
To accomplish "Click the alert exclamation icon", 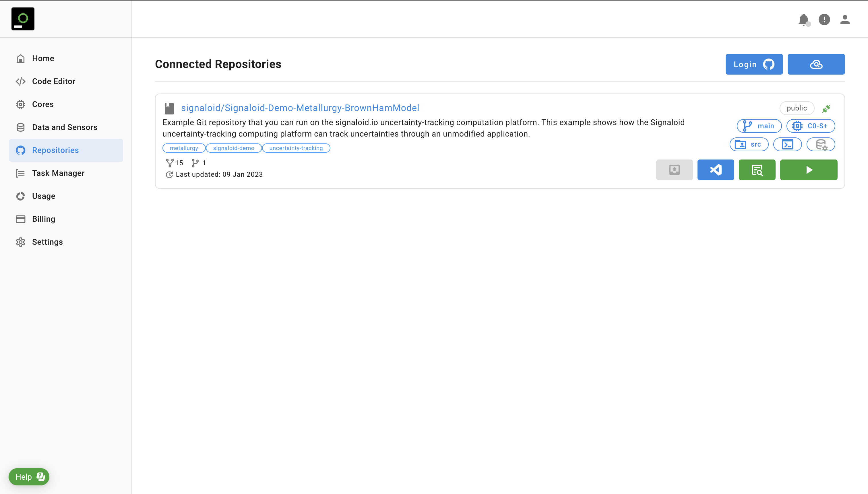I will [824, 20].
